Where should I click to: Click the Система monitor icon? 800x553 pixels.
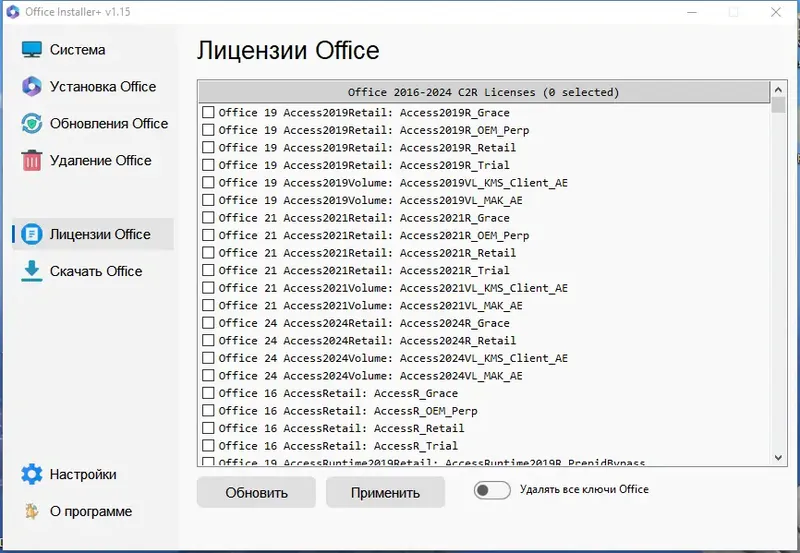coord(32,50)
